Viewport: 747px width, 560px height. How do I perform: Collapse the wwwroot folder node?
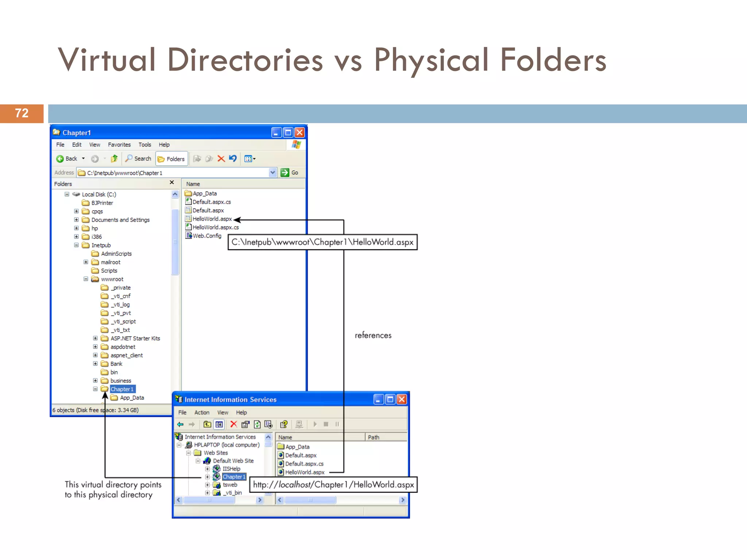[x=86, y=279]
